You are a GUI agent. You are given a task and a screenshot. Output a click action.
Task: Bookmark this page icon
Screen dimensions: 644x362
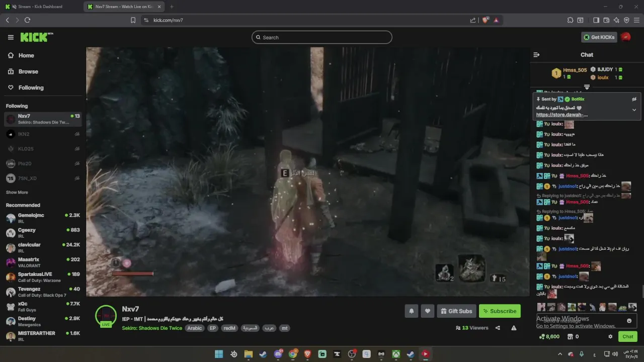coord(133,20)
